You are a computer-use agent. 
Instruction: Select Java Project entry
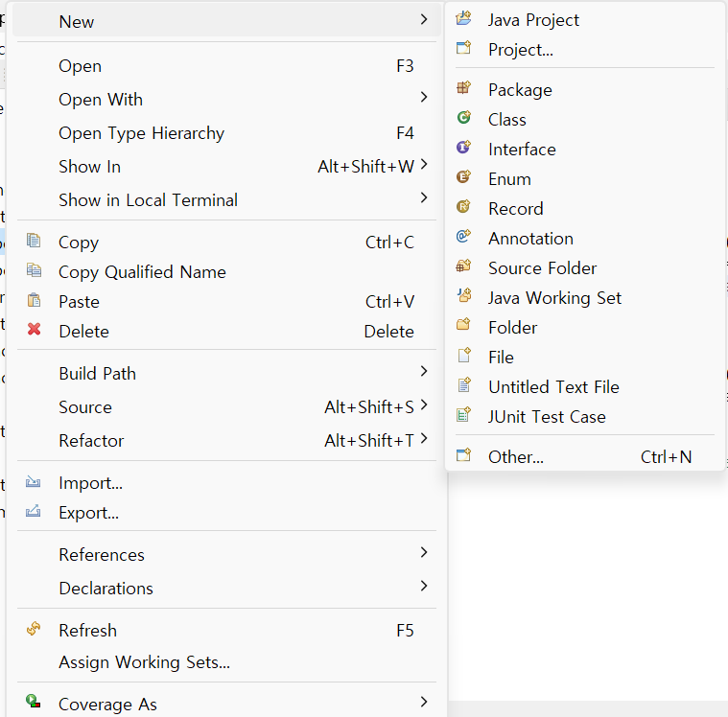pyautogui.click(x=584, y=20)
